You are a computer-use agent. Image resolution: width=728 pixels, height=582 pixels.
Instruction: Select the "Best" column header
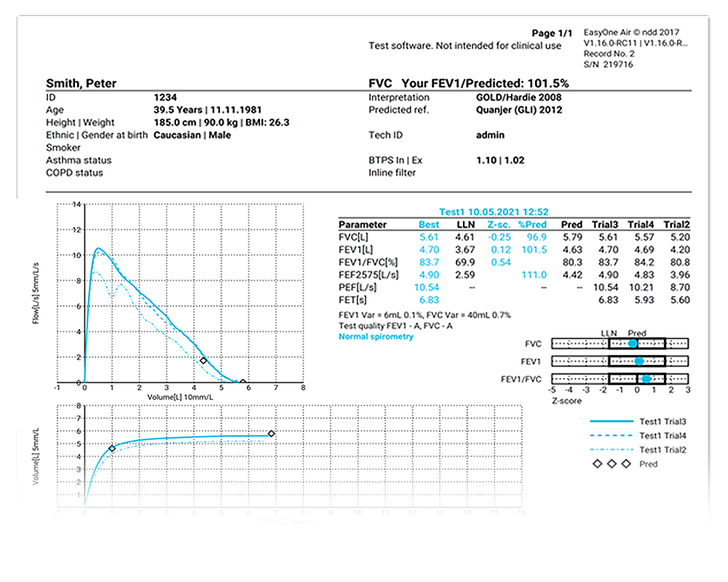[429, 225]
